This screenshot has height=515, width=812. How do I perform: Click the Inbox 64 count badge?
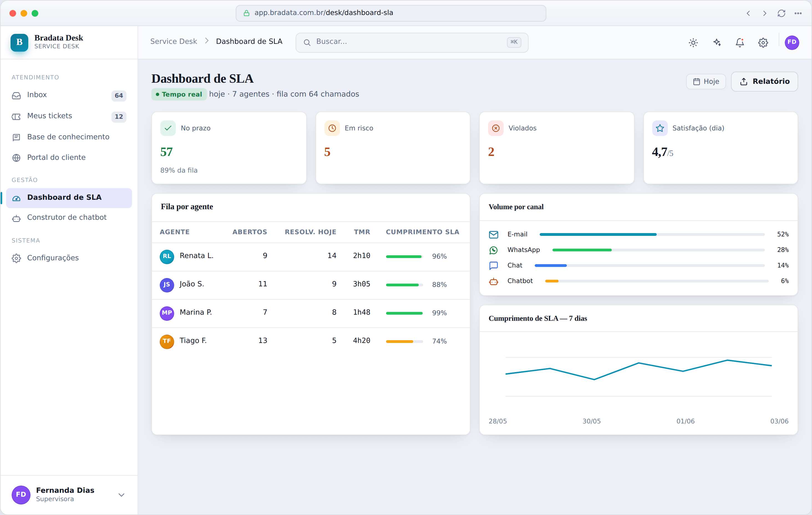[x=119, y=95]
